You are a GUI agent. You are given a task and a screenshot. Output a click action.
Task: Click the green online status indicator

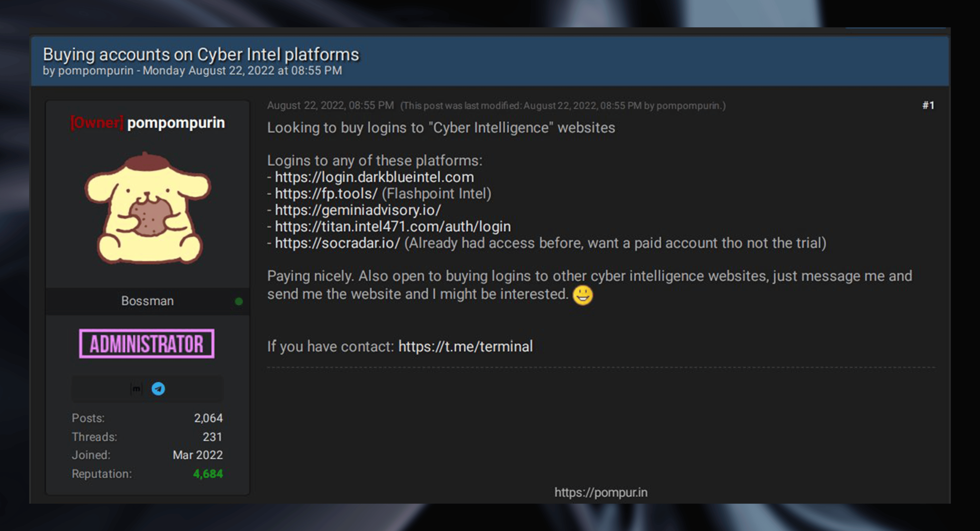[239, 301]
